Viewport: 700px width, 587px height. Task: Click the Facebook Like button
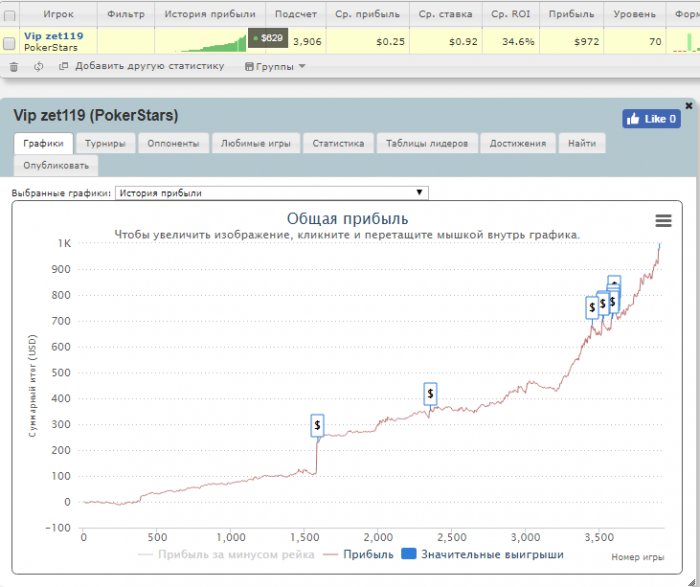651,119
